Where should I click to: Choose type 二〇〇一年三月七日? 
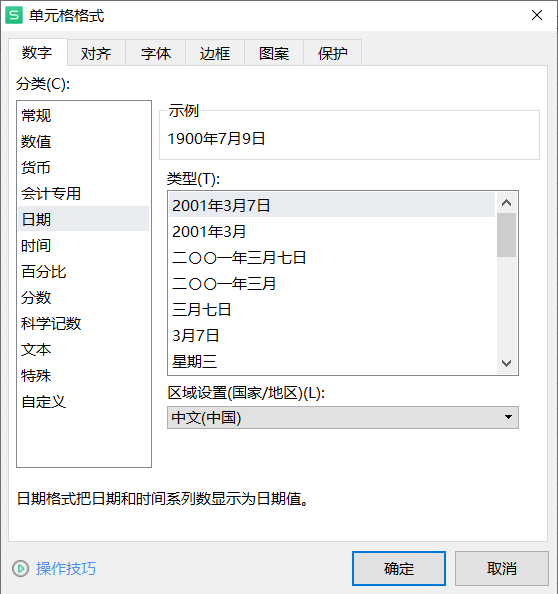[332, 258]
